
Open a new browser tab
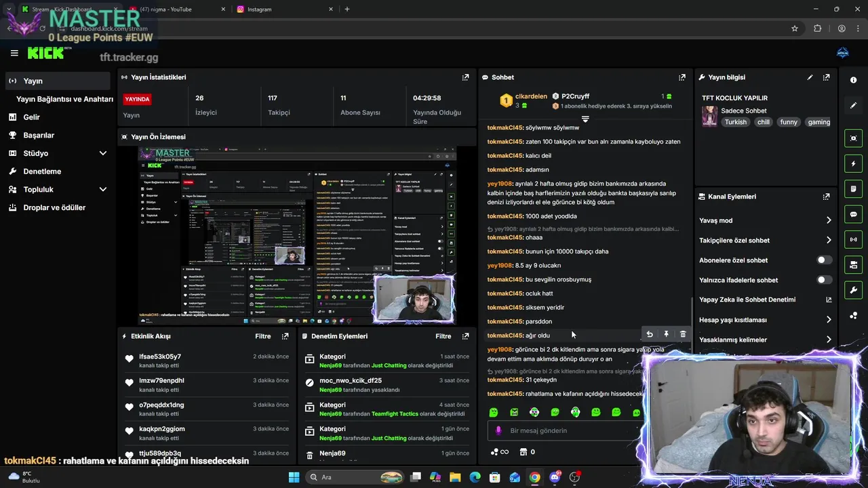(x=347, y=9)
